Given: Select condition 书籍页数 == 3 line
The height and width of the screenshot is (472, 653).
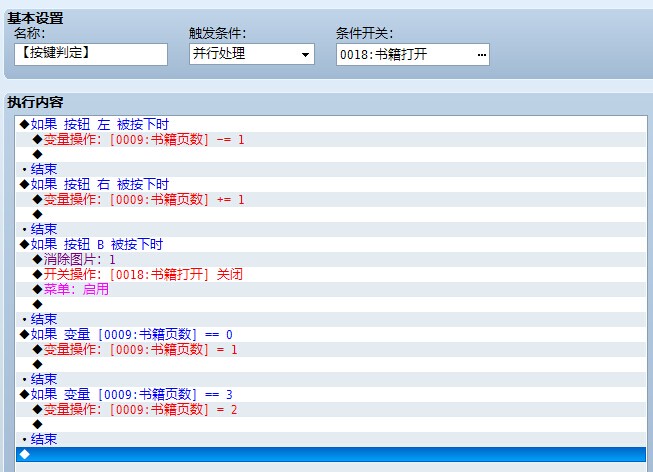Looking at the screenshot, I should tap(331, 395).
